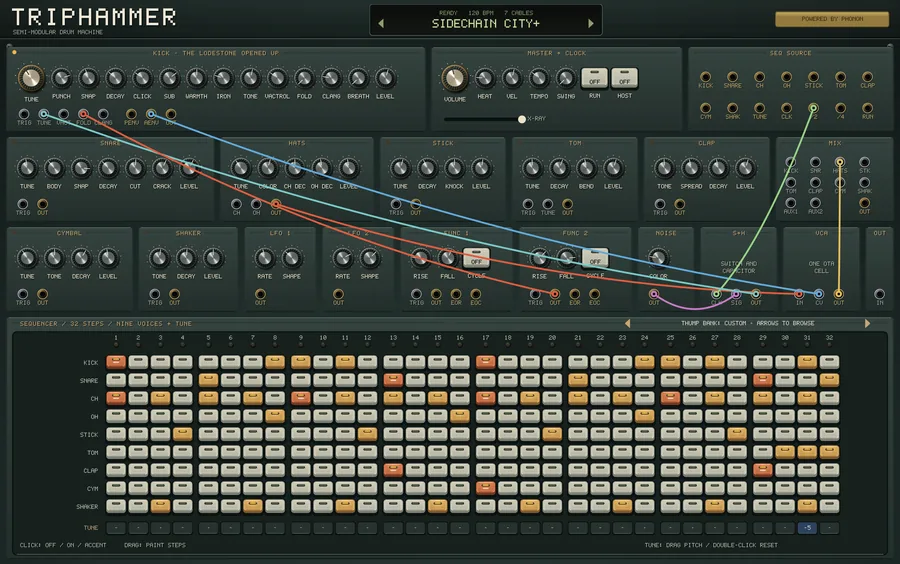Click the LFO 1 OUT jack
Image resolution: width=900 pixels, height=564 pixels.
[260, 294]
